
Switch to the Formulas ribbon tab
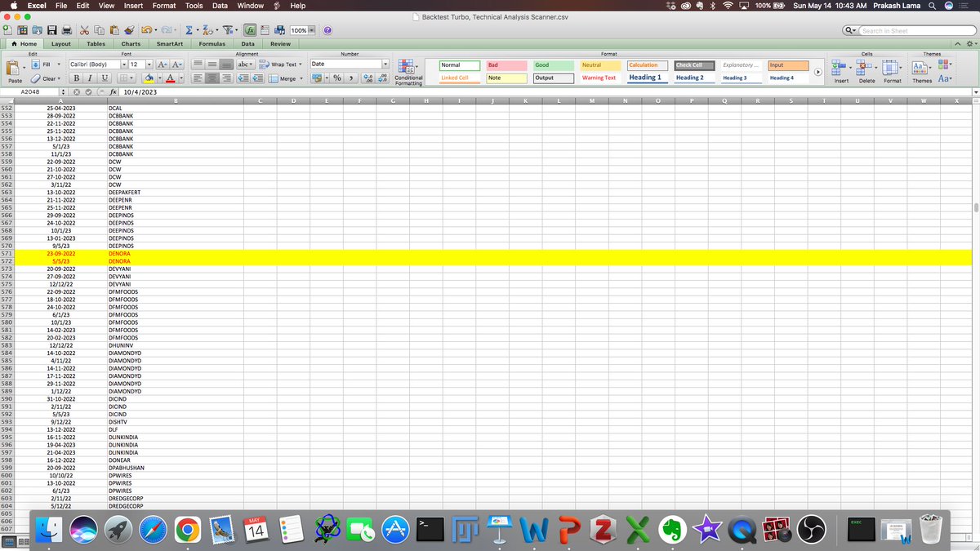point(212,43)
